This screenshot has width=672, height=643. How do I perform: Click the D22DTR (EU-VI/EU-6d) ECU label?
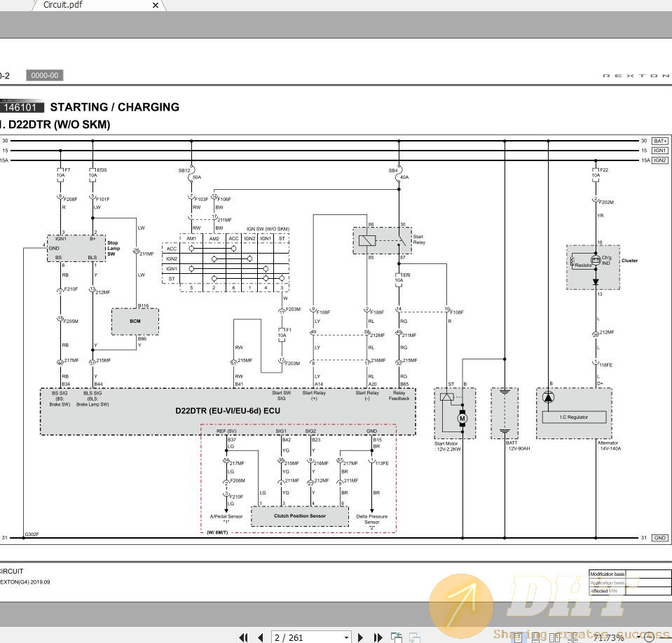[228, 410]
